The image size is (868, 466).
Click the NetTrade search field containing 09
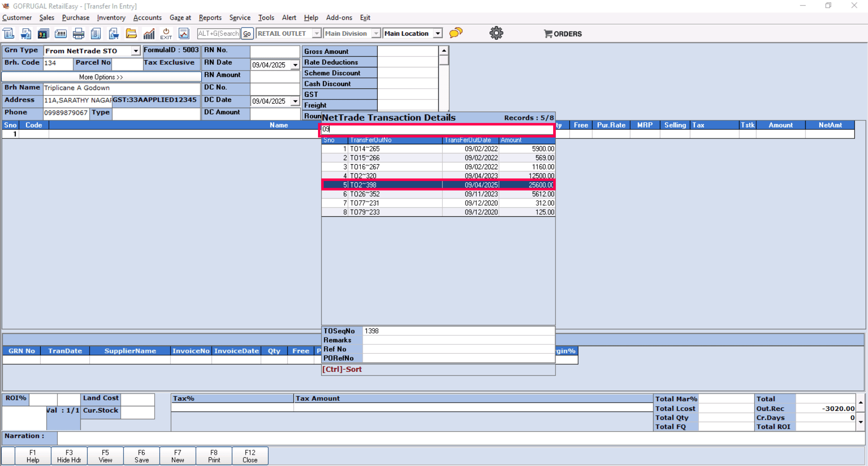(437, 129)
